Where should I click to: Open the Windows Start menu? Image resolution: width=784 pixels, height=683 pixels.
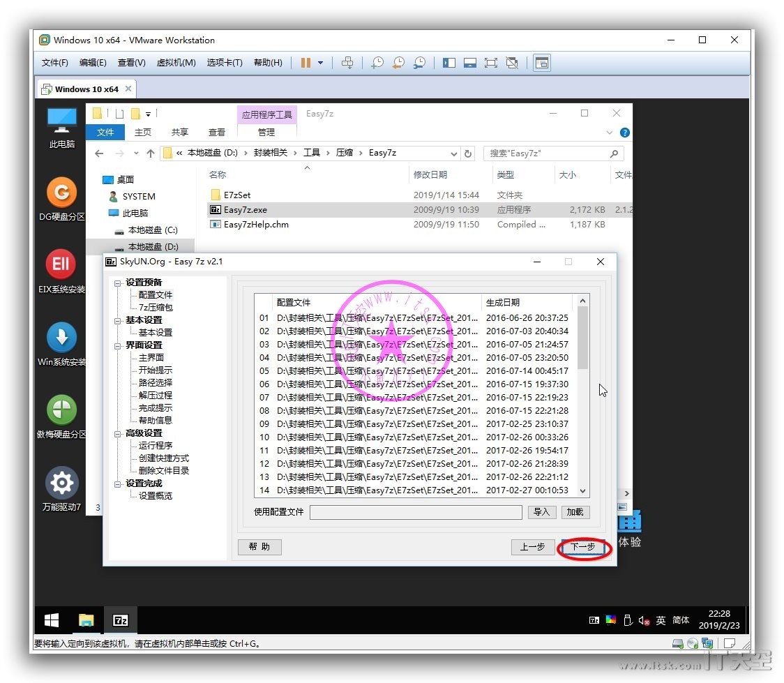[x=52, y=620]
